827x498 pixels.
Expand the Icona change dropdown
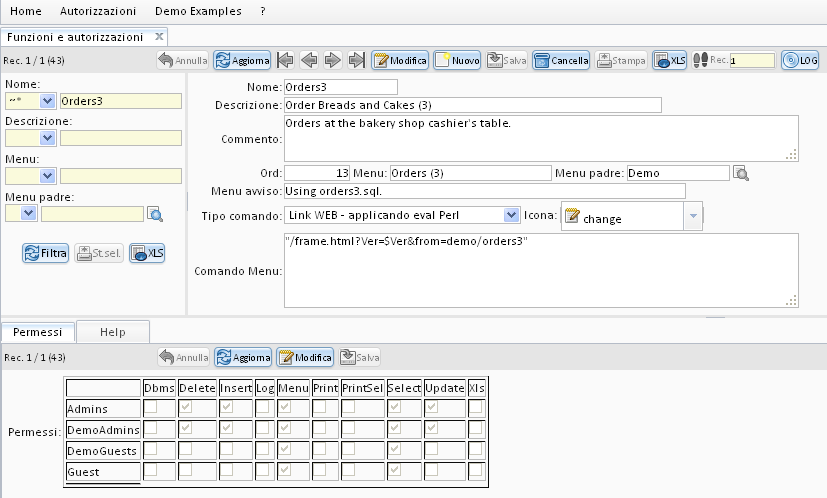click(x=693, y=216)
